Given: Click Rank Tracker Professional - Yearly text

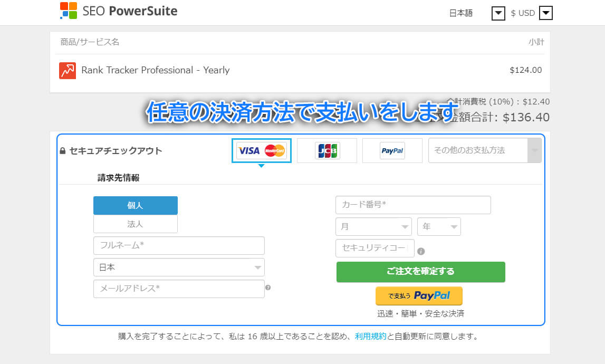Looking at the screenshot, I should point(156,70).
